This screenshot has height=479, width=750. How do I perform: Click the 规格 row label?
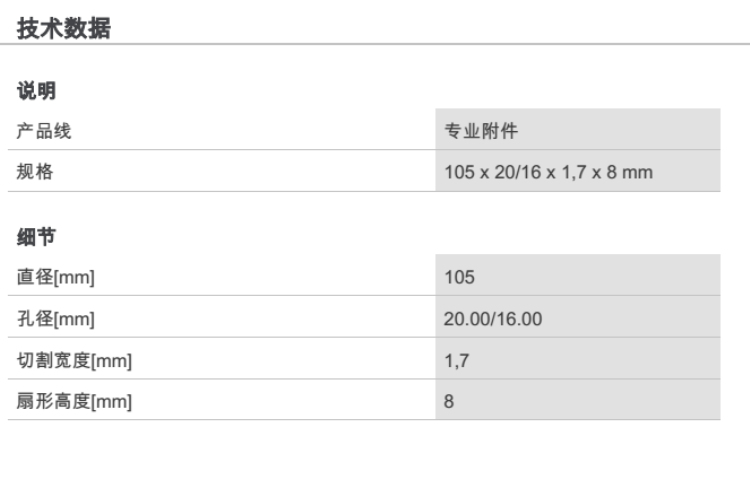(35, 172)
